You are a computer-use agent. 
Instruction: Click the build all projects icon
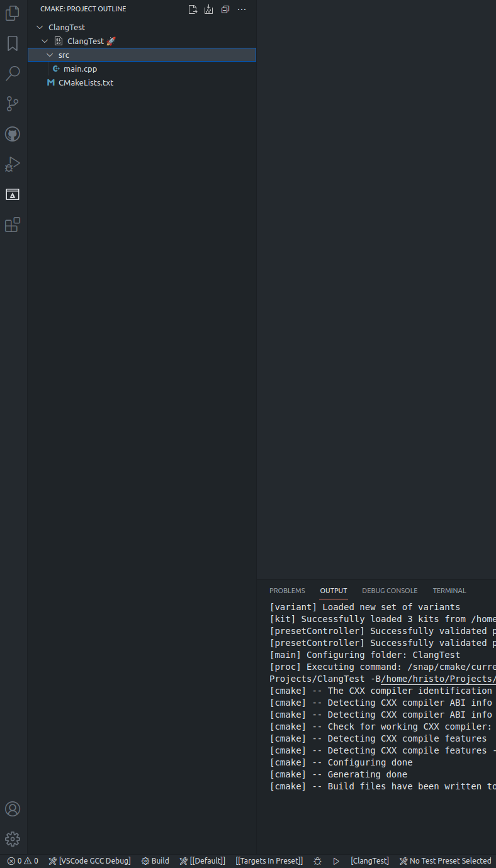pos(209,9)
